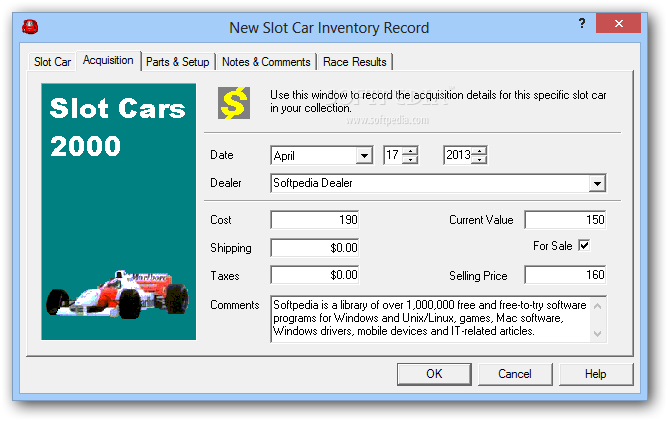This screenshot has height=421, width=668.
Task: Click the year field showing 2013
Action: tap(458, 155)
